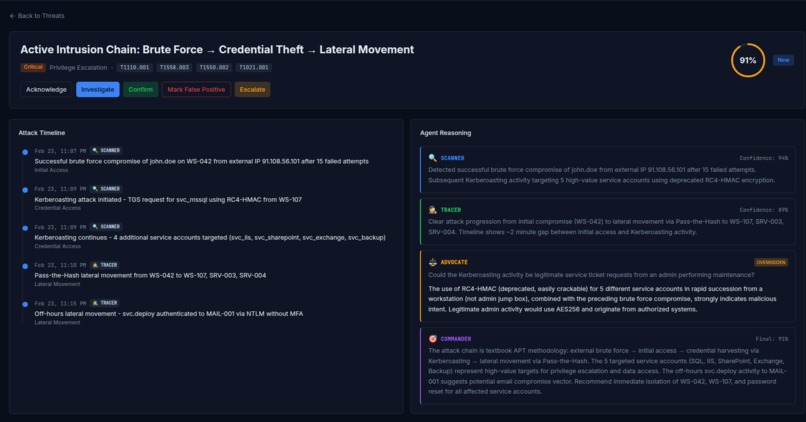Screen dimensions: 806x422
Task: Click the SCANNER tag on the Kerberoasting continues event
Action: pyautogui.click(x=106, y=227)
